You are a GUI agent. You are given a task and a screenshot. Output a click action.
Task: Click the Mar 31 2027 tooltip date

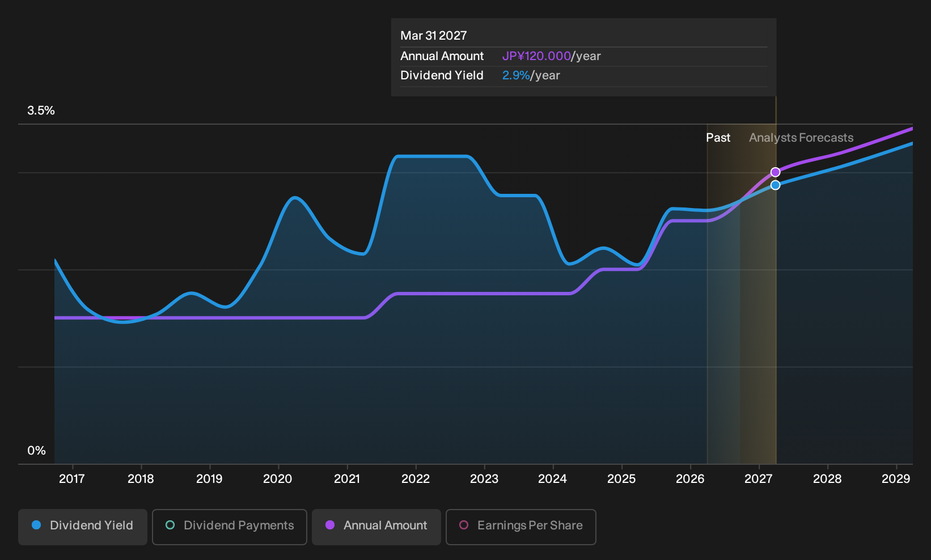[434, 36]
